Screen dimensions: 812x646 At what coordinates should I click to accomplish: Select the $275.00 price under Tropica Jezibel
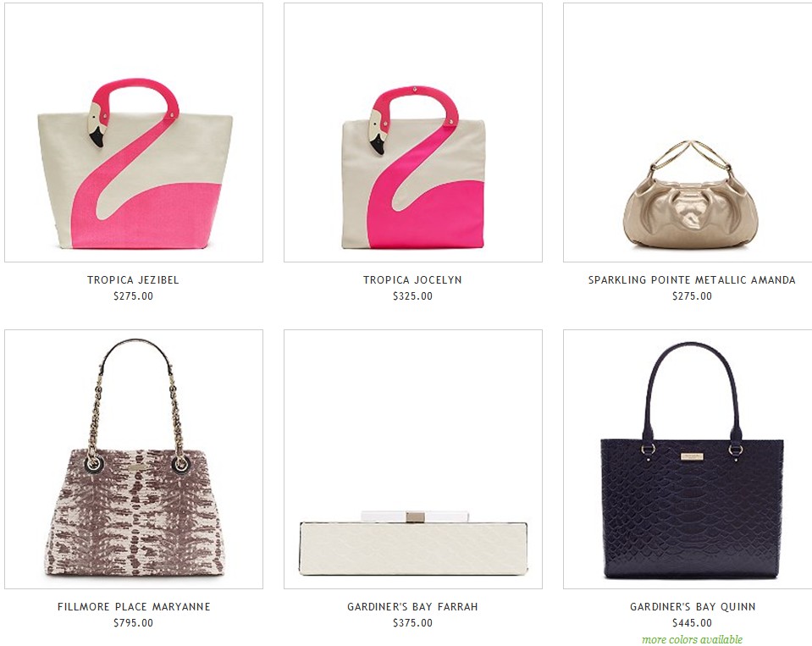(x=133, y=296)
